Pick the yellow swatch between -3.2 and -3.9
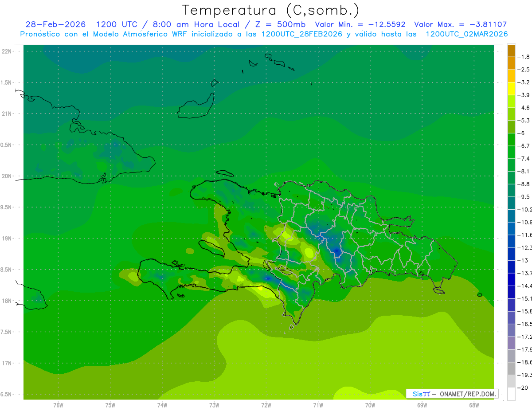This screenshot has width=532, height=411. [511, 89]
